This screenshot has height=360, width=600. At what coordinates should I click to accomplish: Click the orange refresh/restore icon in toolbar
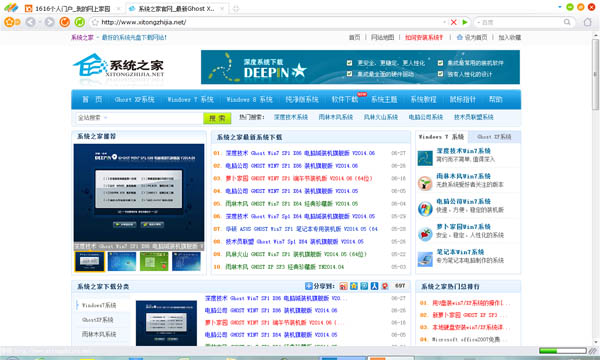click(65, 22)
